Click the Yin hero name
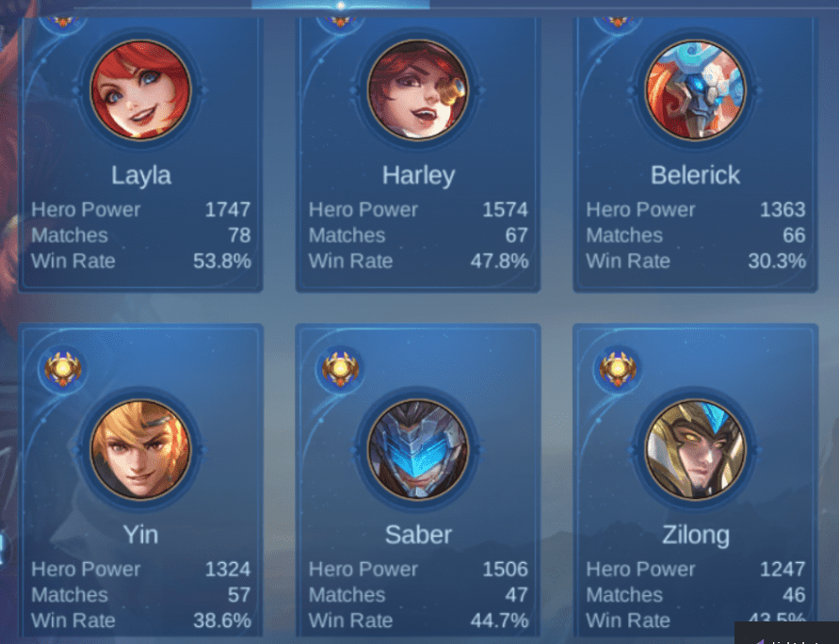Image resolution: width=839 pixels, height=644 pixels. tap(140, 536)
